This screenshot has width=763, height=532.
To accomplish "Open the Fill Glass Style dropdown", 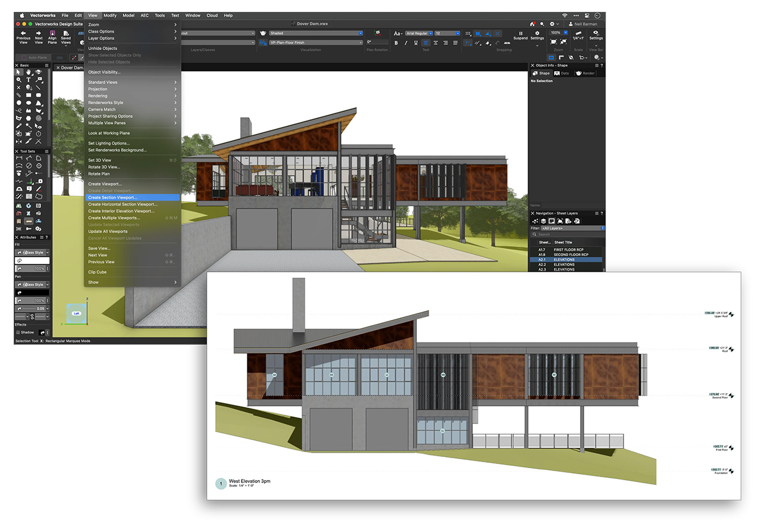I will pos(32,253).
